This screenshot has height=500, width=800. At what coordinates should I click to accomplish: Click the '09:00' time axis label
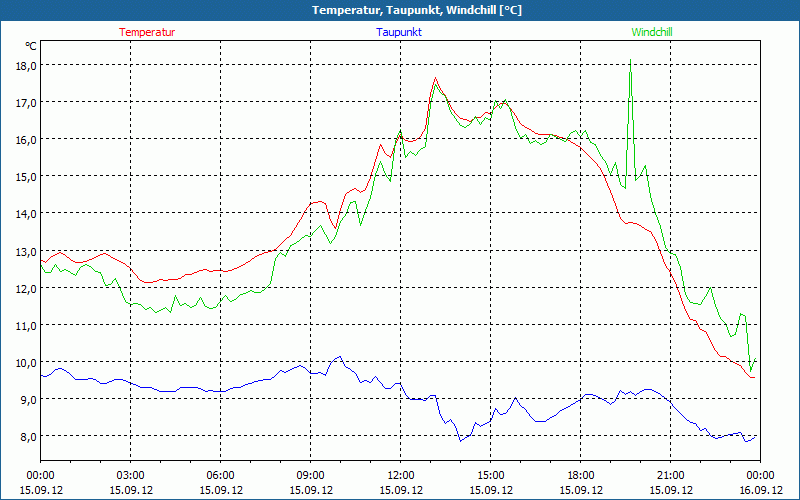pyautogui.click(x=310, y=476)
